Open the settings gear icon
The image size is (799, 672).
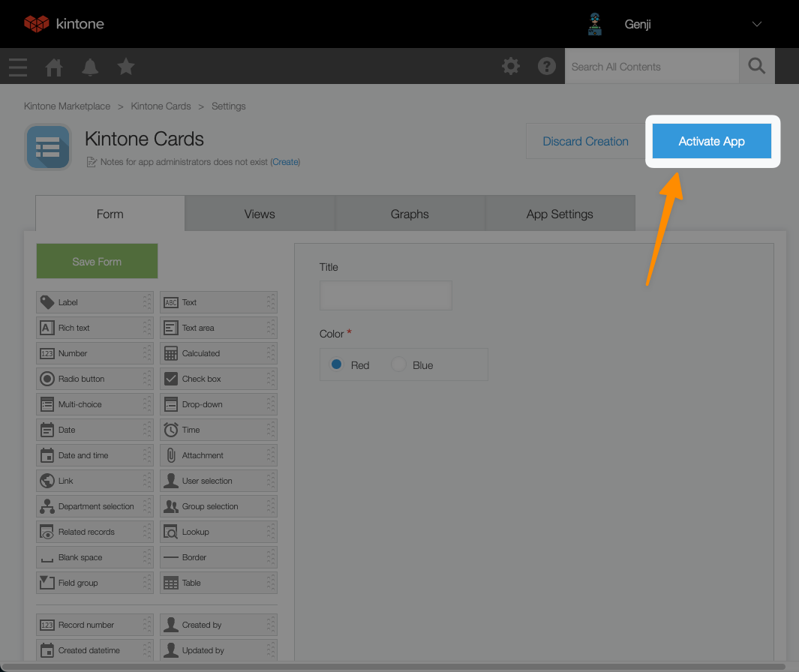[511, 66]
